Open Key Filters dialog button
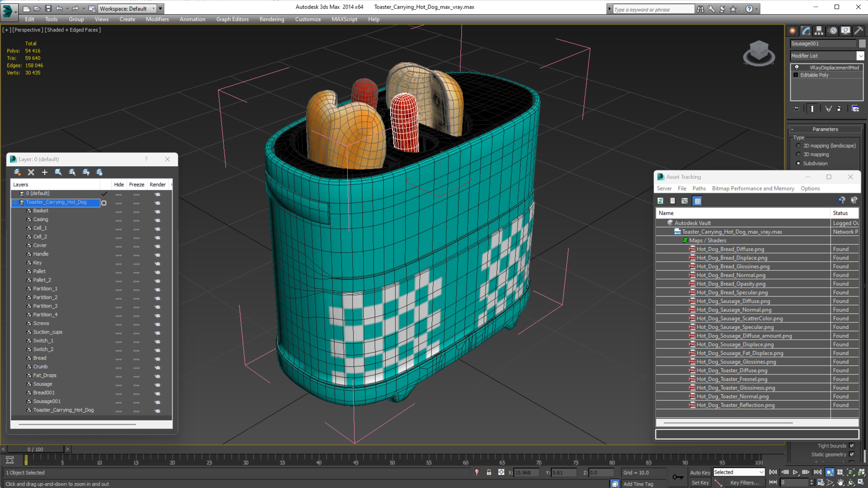 pyautogui.click(x=745, y=482)
